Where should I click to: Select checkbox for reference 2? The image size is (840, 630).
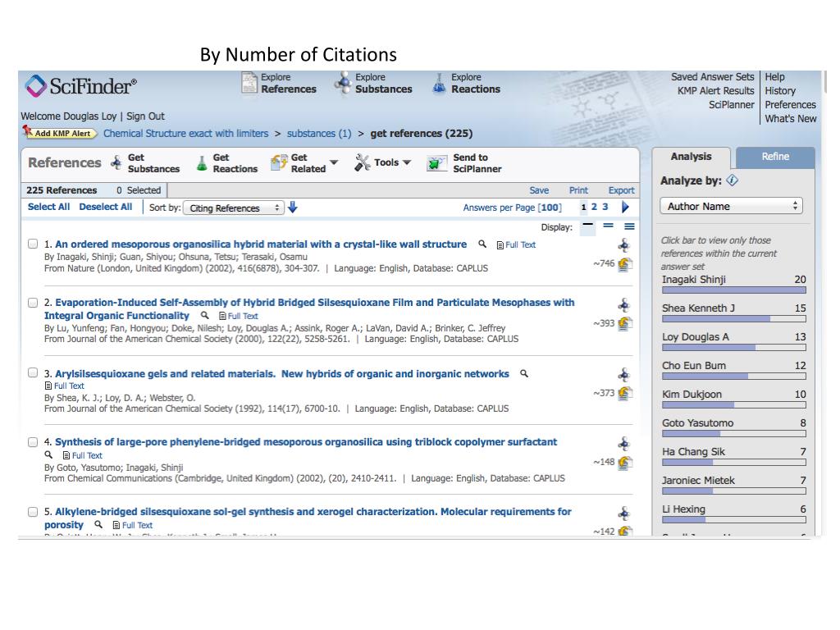coord(33,303)
